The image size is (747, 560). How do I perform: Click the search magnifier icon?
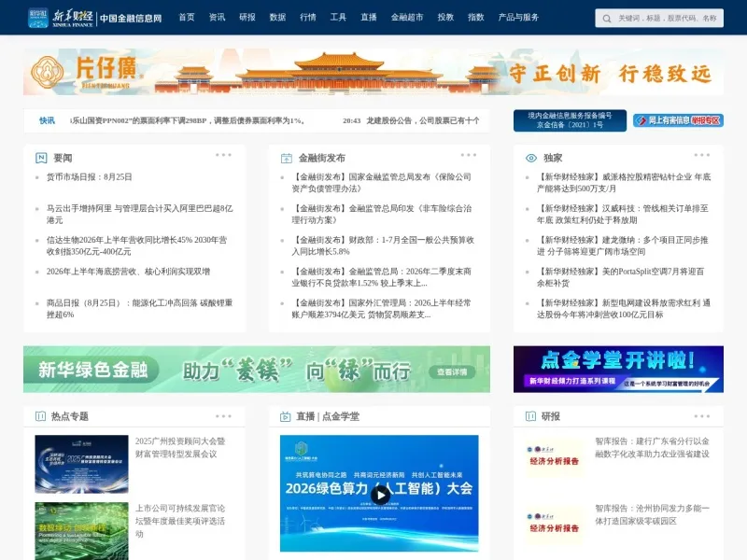tap(606, 19)
